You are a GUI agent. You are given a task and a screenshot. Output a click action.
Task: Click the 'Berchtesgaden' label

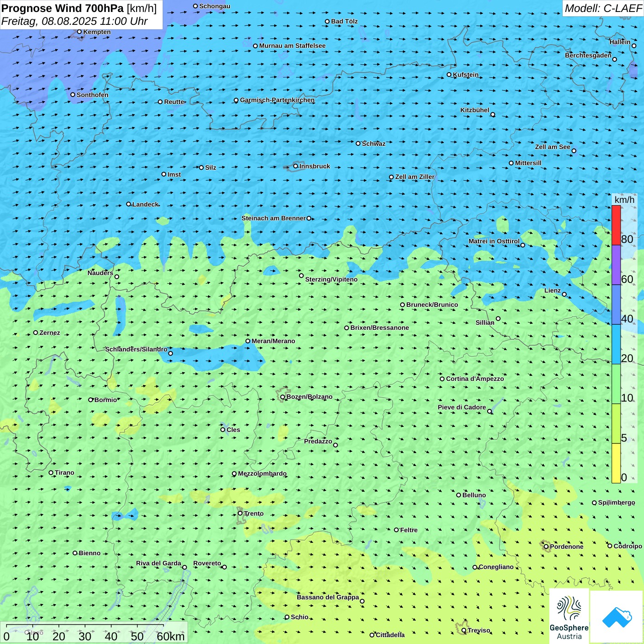click(x=588, y=55)
